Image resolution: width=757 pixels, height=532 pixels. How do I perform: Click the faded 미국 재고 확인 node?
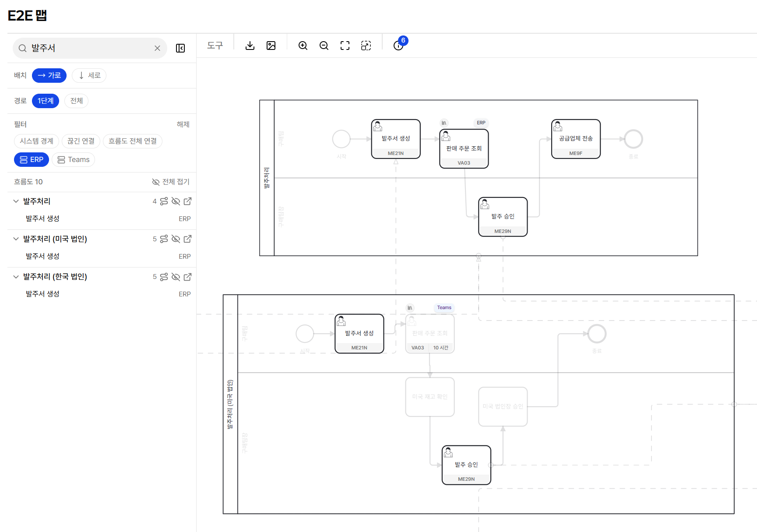tap(430, 397)
